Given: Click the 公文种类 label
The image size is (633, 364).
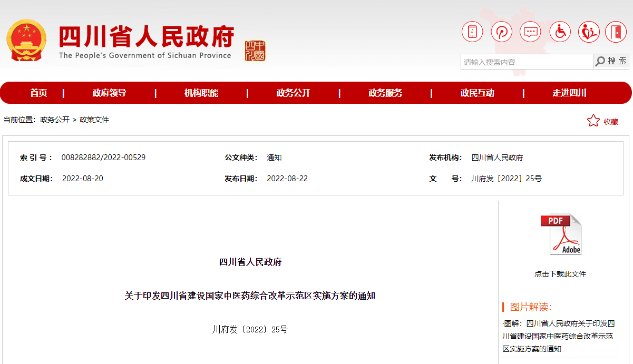Looking at the screenshot, I should point(241,158).
